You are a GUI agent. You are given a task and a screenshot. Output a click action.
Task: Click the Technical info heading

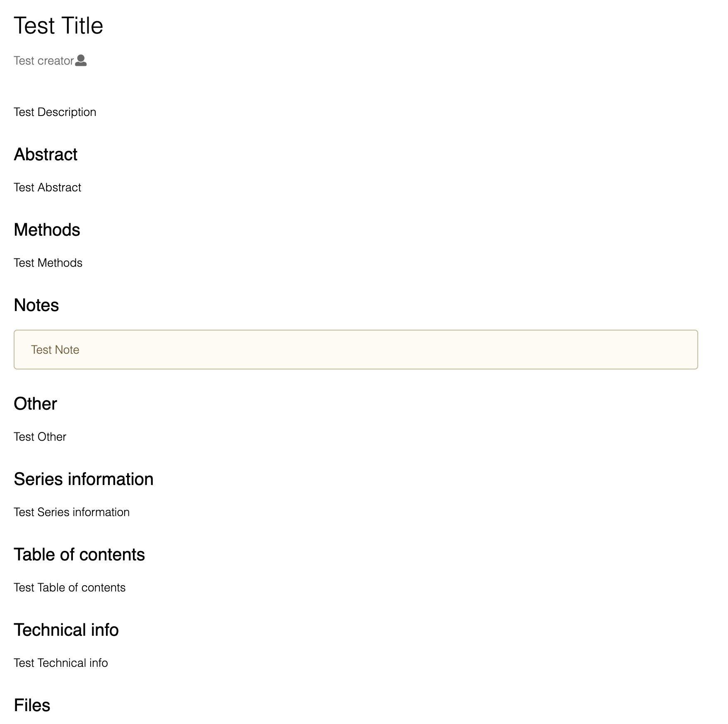pyautogui.click(x=66, y=630)
